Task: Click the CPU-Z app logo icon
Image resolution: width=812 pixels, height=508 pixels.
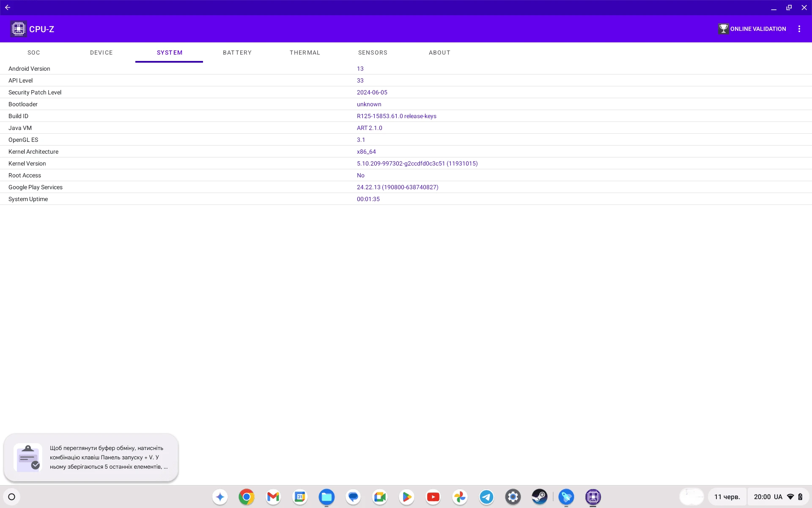Action: 19,29
